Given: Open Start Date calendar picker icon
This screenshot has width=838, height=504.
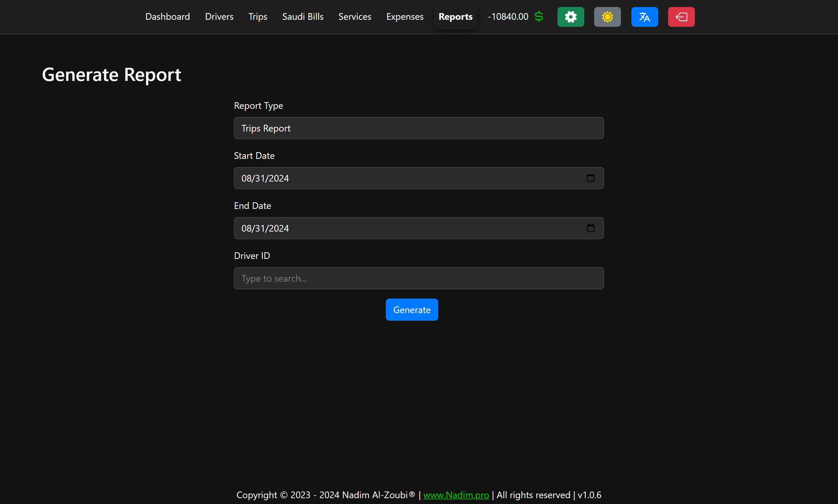Looking at the screenshot, I should click(590, 178).
